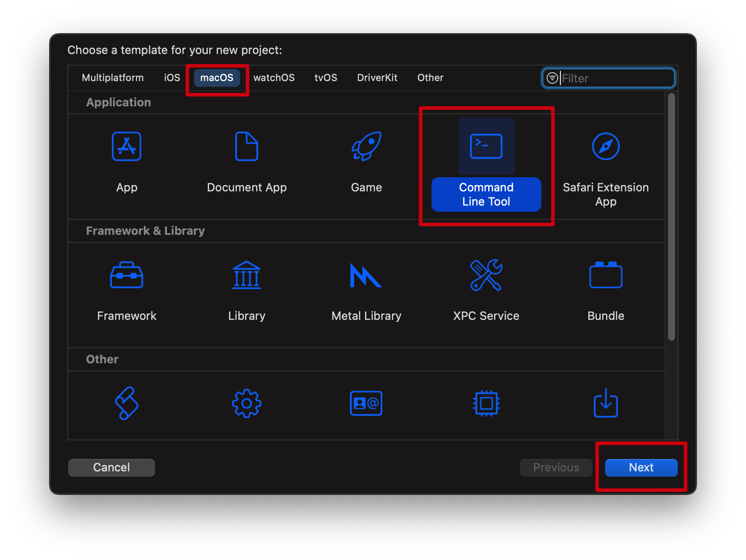Pick the Library building template

pos(247,275)
